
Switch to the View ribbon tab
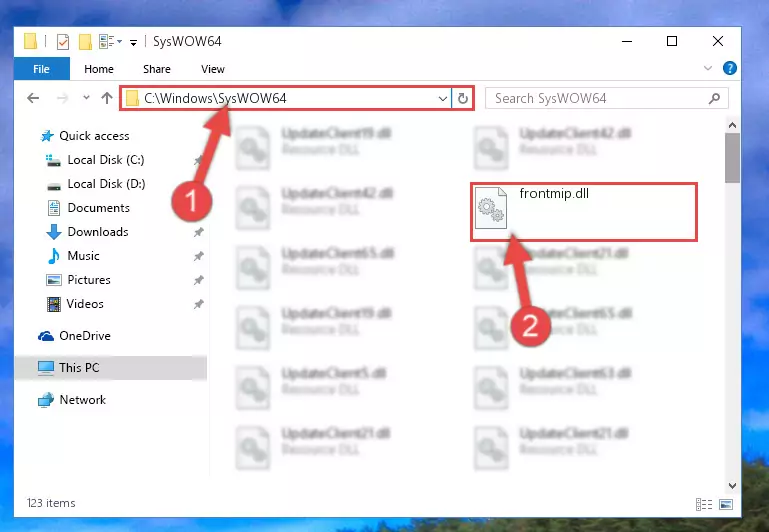click(213, 69)
